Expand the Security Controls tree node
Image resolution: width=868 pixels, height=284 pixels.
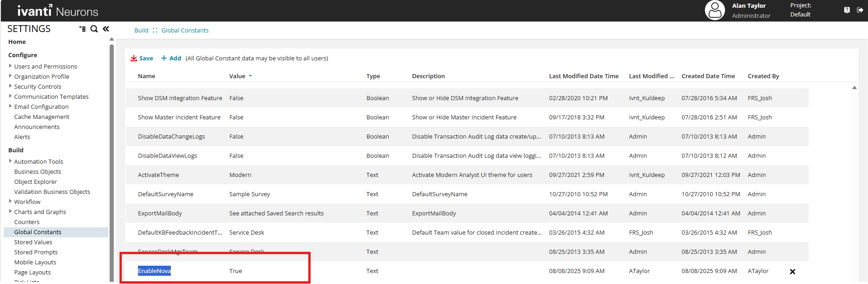[x=11, y=86]
